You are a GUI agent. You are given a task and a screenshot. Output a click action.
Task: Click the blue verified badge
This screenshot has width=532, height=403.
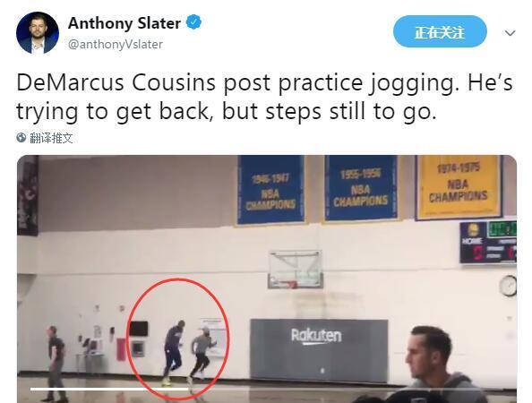(x=193, y=22)
